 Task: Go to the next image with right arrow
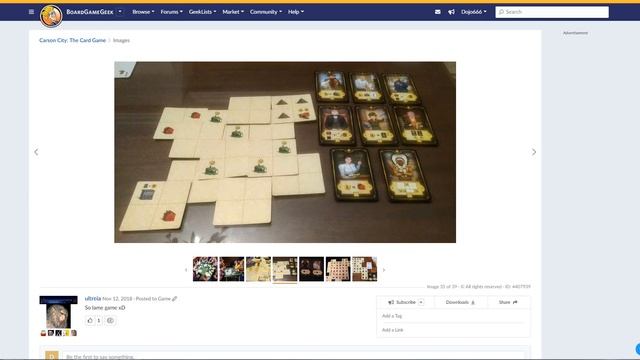pyautogui.click(x=534, y=152)
